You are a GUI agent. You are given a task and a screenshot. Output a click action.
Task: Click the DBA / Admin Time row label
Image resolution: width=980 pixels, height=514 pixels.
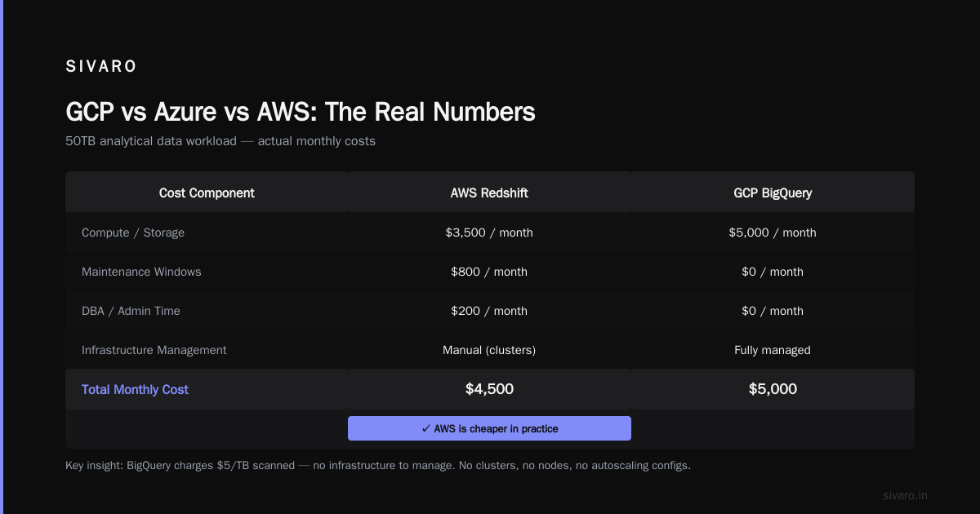[x=131, y=311]
